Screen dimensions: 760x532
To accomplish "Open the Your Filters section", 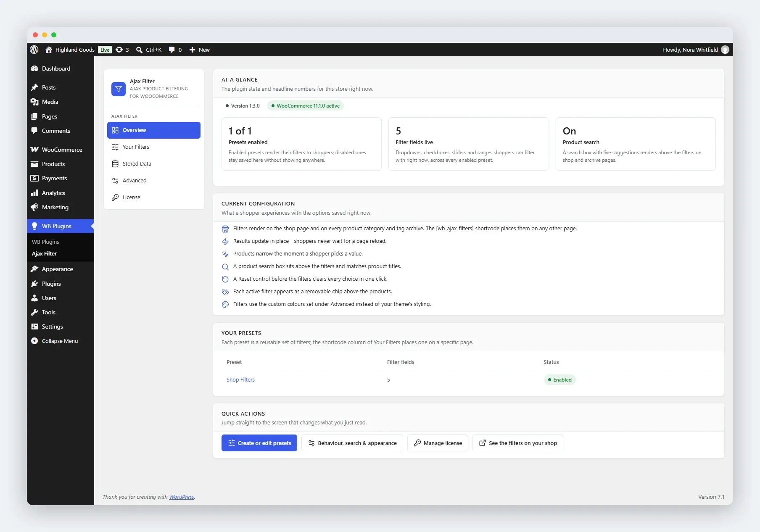I will (x=154, y=147).
